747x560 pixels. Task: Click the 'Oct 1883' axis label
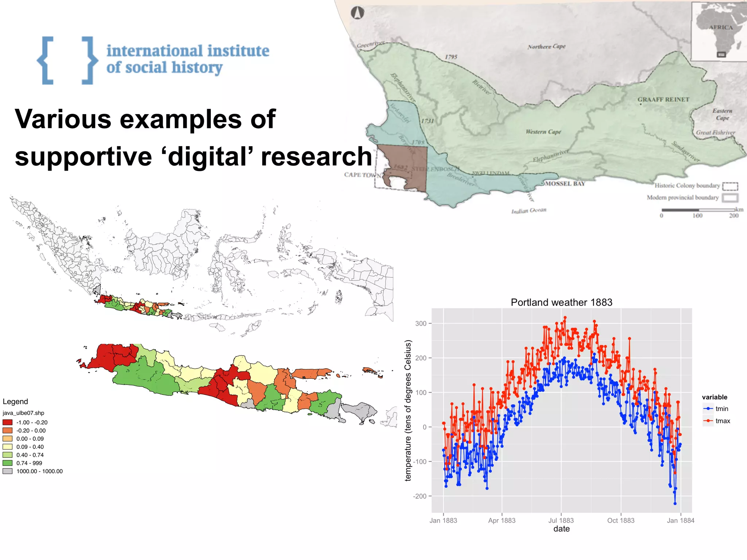(621, 521)
